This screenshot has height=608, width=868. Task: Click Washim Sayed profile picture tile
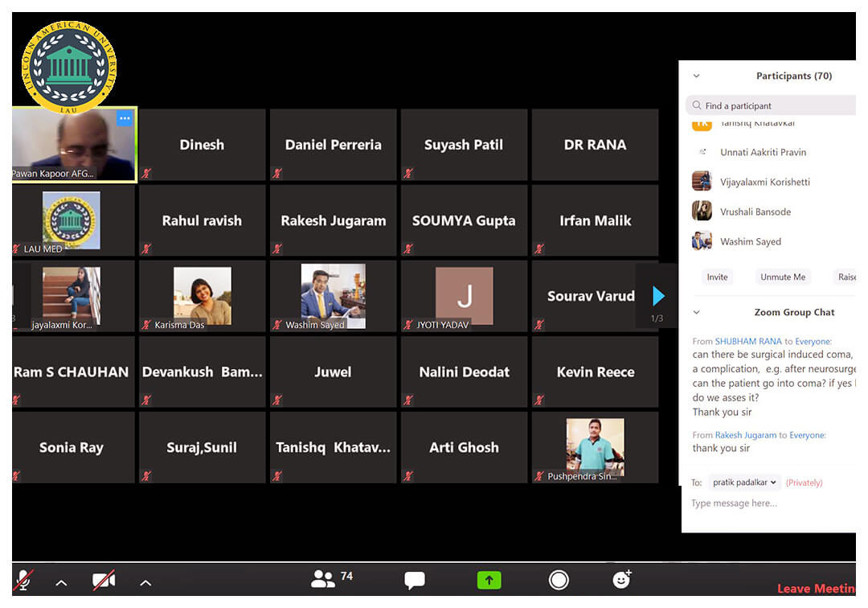pos(334,296)
